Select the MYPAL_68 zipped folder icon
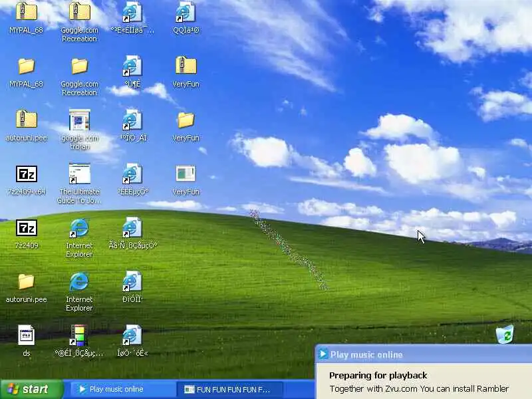Image resolution: width=532 pixels, height=399 pixels. tap(26, 11)
